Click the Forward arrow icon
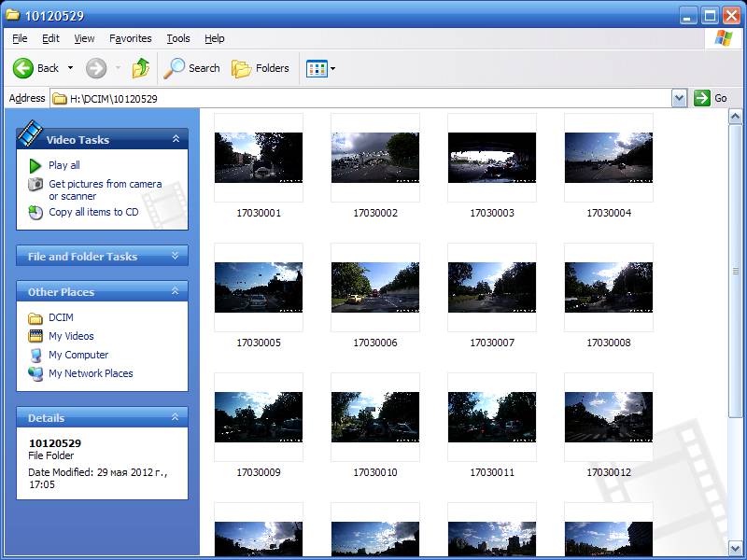This screenshot has height=560, width=747. [96, 68]
